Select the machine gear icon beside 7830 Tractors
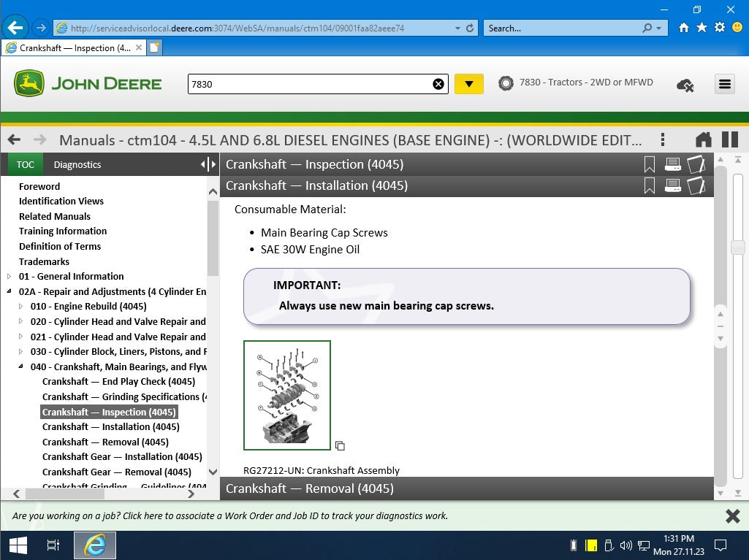The height and width of the screenshot is (560, 749). [x=506, y=83]
